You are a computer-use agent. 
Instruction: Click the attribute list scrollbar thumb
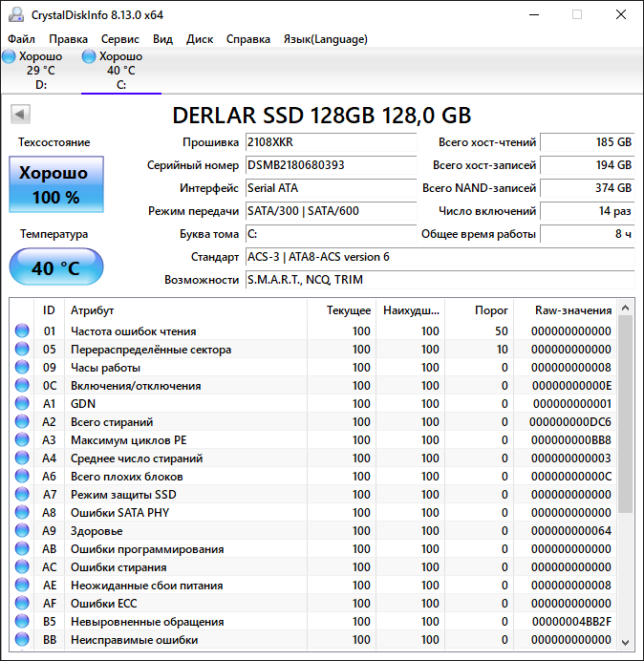pos(626,415)
